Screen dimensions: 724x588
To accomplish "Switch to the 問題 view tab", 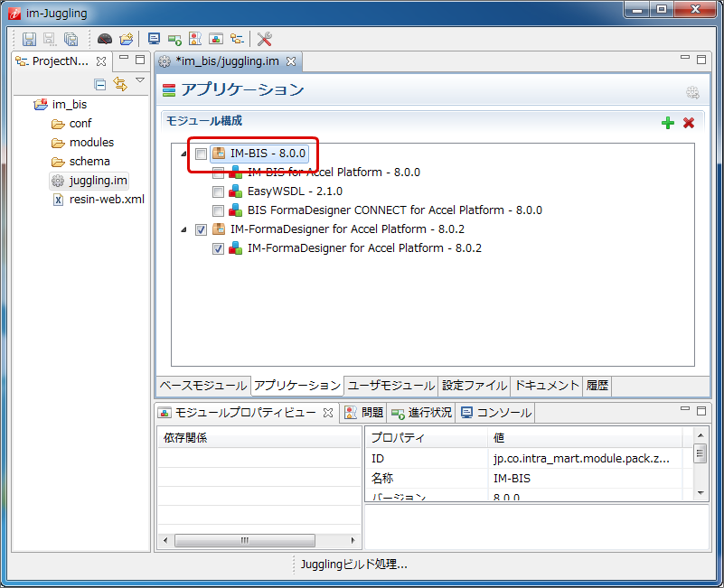I will (x=364, y=413).
